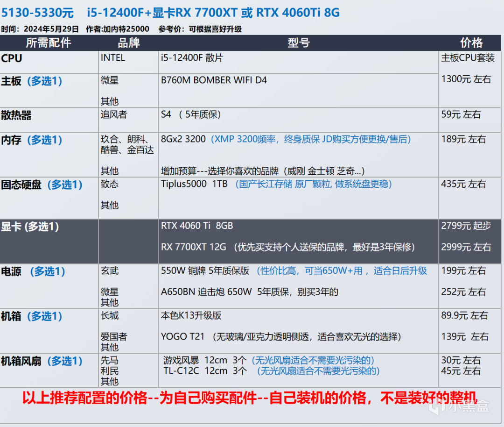
Task: Click the '252元 左右' price
Action: click(463, 292)
